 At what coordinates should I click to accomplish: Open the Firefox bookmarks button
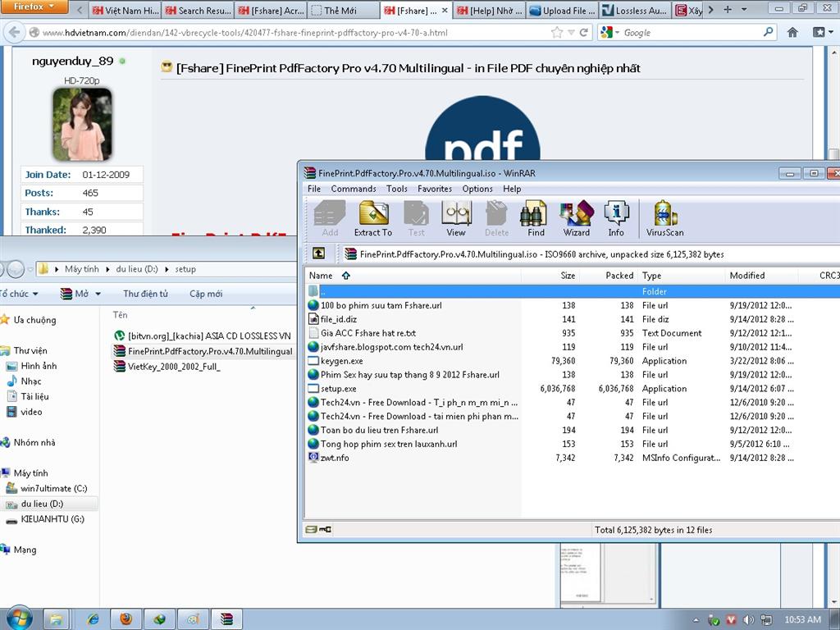(819, 32)
